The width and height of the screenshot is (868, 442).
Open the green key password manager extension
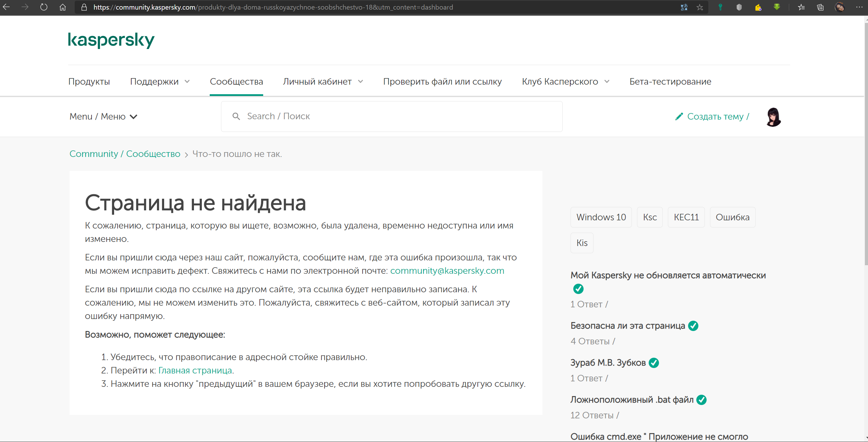(x=720, y=7)
